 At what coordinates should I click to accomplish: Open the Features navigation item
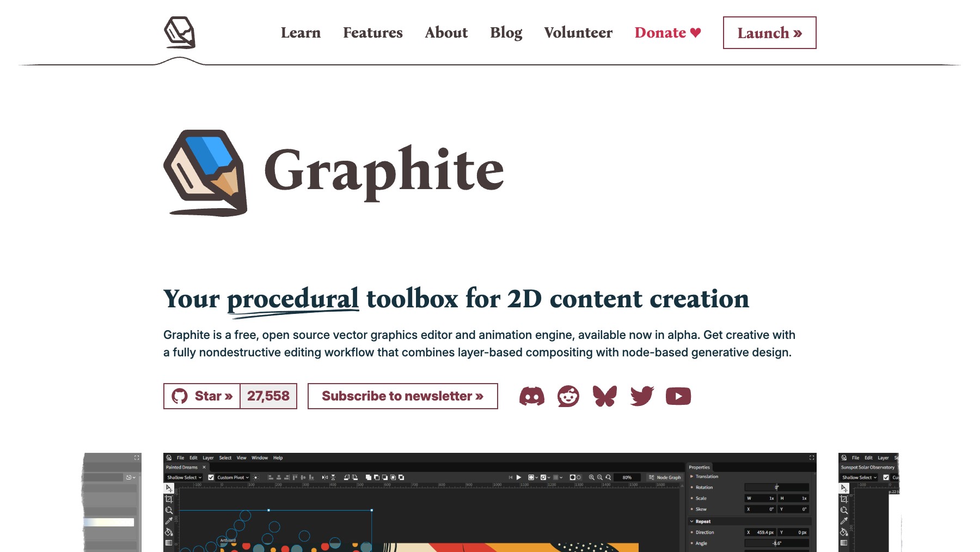(x=373, y=33)
